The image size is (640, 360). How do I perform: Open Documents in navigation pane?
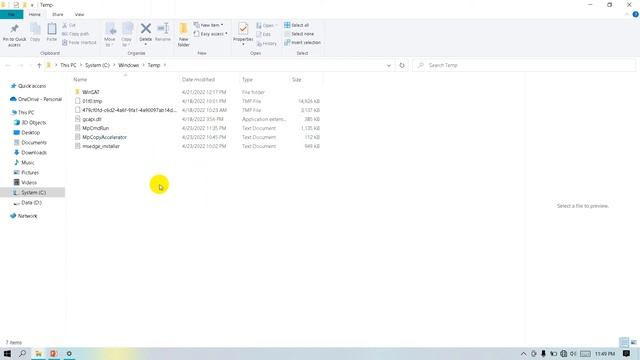pyautogui.click(x=34, y=142)
